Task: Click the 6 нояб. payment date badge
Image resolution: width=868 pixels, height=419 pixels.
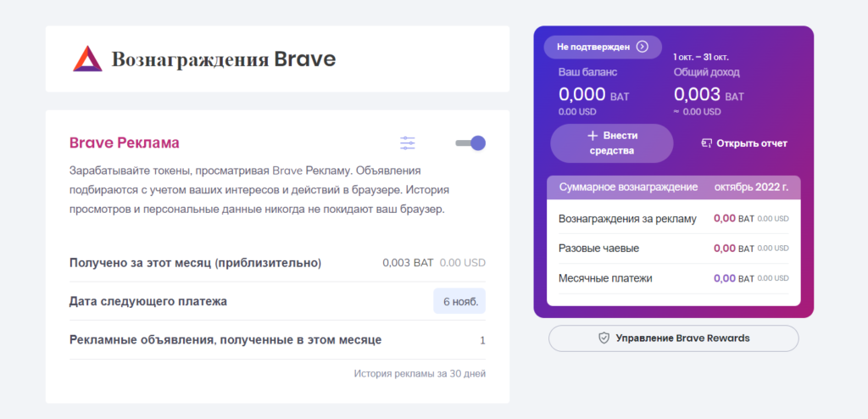Action: tap(459, 301)
